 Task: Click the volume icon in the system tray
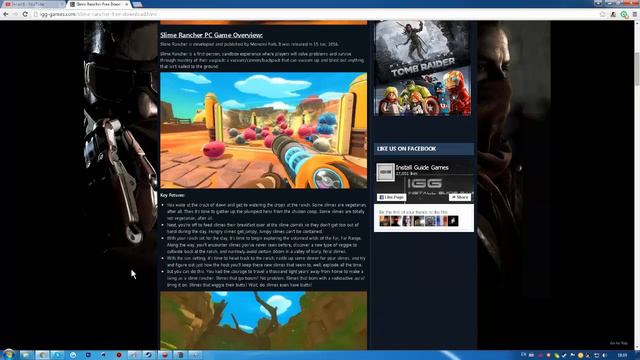(x=604, y=355)
